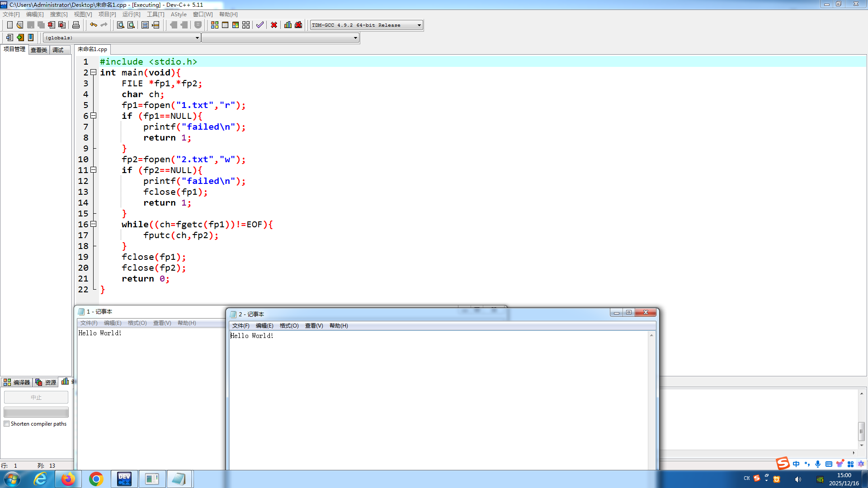Open the TDM-GCC compiler selection dropdown
This screenshot has width=868, height=488.
click(419, 25)
